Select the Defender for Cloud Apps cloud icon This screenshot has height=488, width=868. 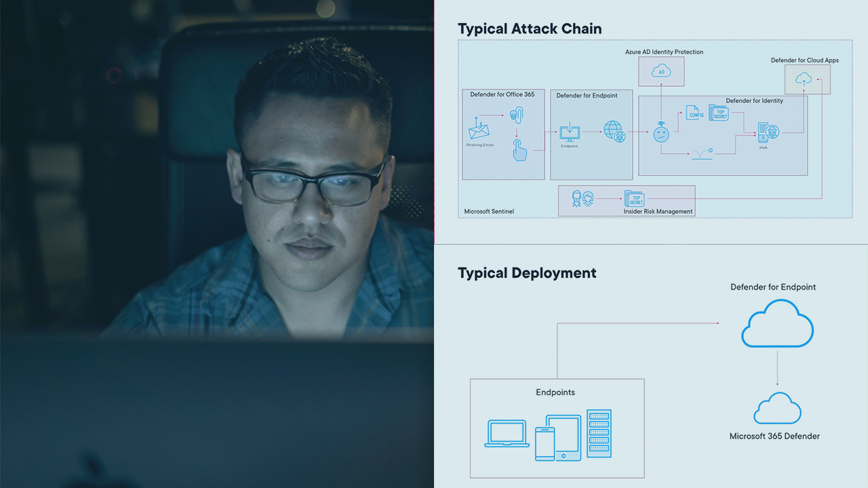(x=804, y=79)
